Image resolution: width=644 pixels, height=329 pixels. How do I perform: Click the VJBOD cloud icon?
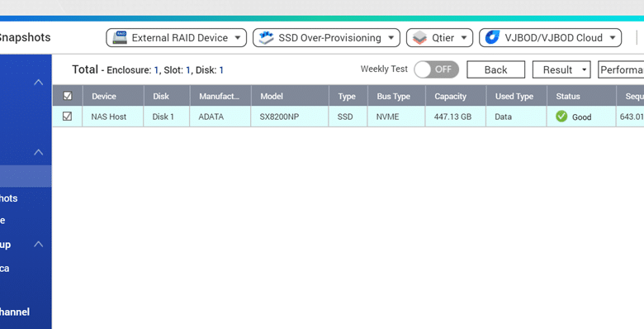[x=492, y=37]
